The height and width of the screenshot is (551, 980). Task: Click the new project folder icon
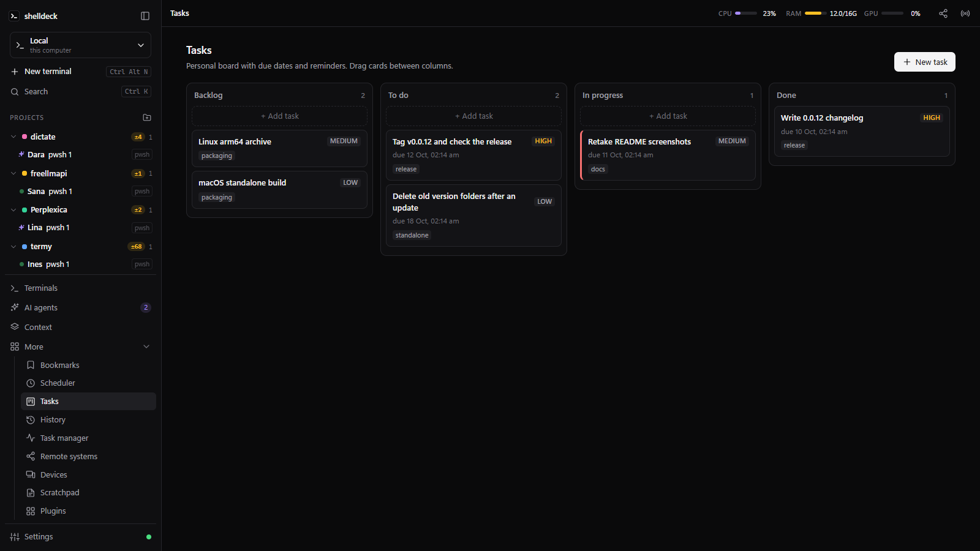[x=147, y=118]
